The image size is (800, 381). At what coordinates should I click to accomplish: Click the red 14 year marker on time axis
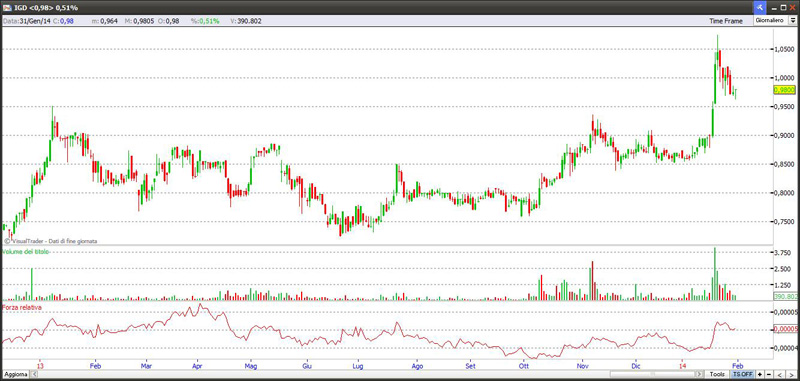tap(683, 366)
